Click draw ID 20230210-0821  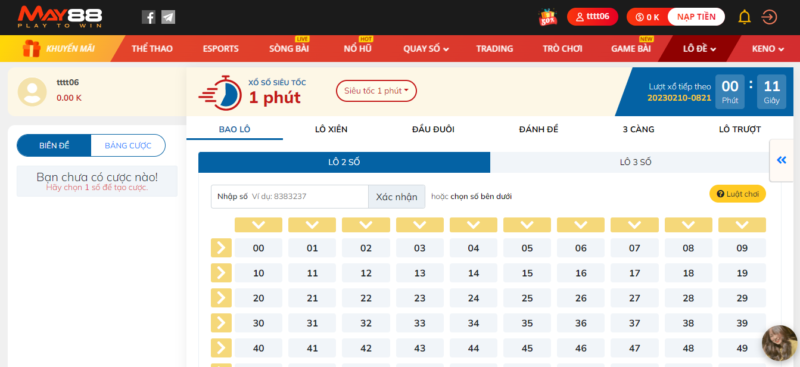(x=679, y=97)
